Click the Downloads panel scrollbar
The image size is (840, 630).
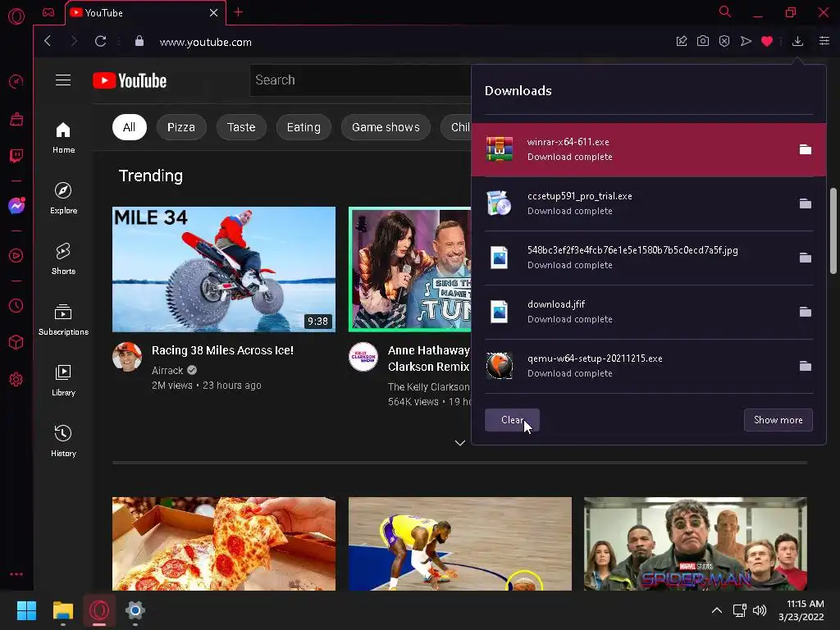pyautogui.click(x=833, y=231)
